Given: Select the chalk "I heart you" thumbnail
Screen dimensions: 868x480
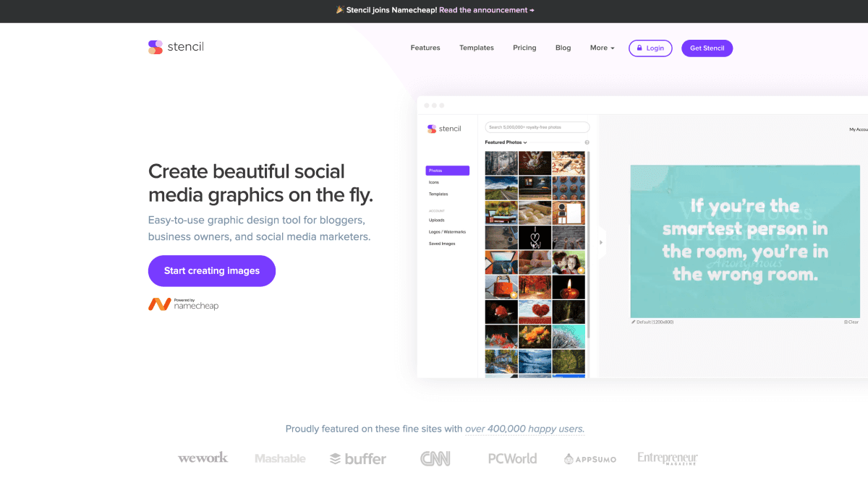Looking at the screenshot, I should [535, 238].
